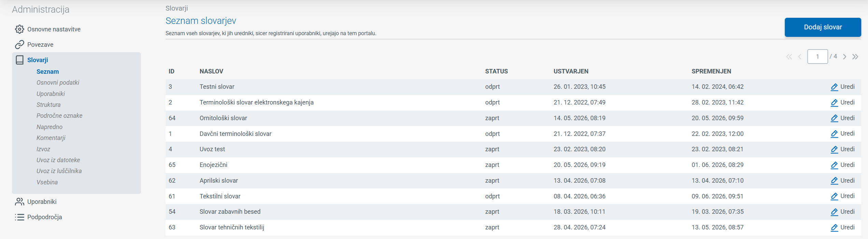Open Uporabniki submenu under Slovarji
868x239 pixels.
coord(51,94)
